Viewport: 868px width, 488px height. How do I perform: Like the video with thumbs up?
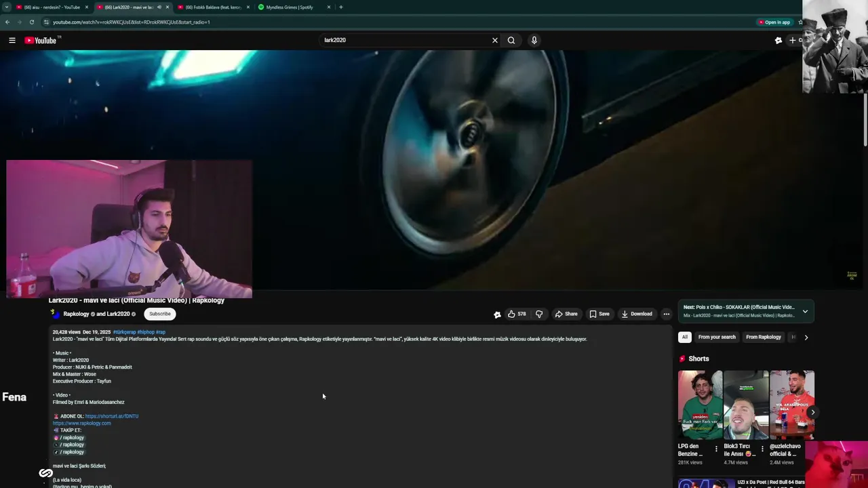coord(517,314)
